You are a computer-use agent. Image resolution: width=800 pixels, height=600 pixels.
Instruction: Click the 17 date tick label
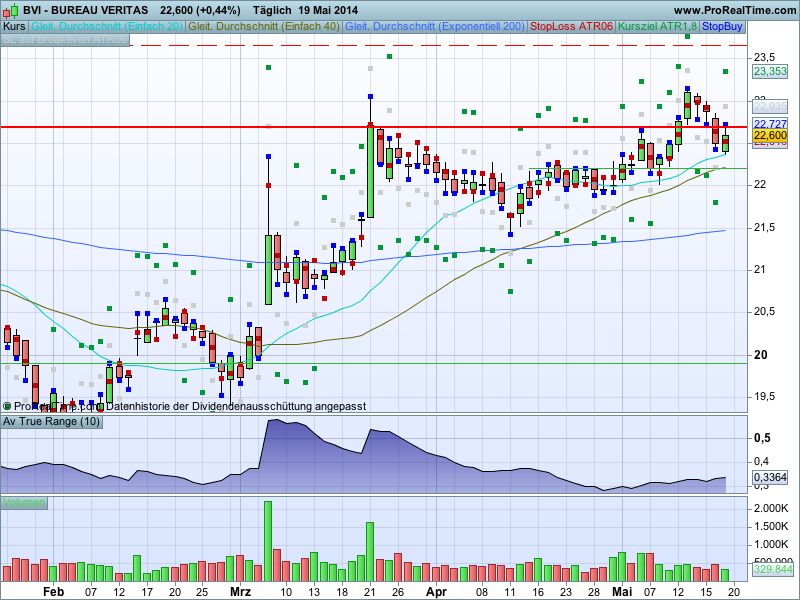[x=147, y=592]
